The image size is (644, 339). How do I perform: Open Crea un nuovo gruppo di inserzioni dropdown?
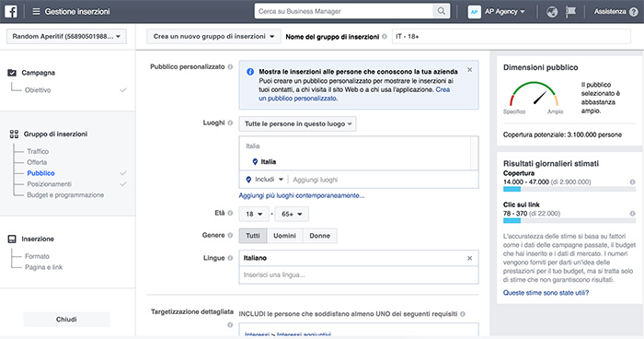(x=213, y=36)
